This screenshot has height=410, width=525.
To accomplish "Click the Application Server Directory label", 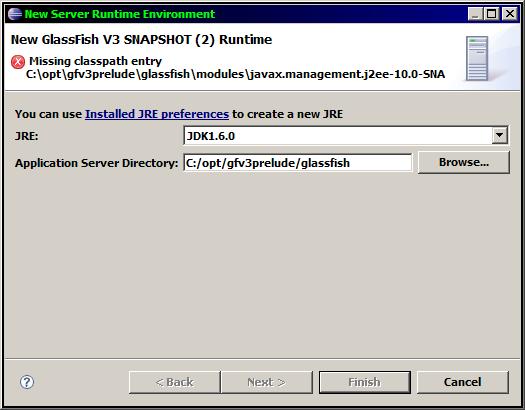I will 96,163.
